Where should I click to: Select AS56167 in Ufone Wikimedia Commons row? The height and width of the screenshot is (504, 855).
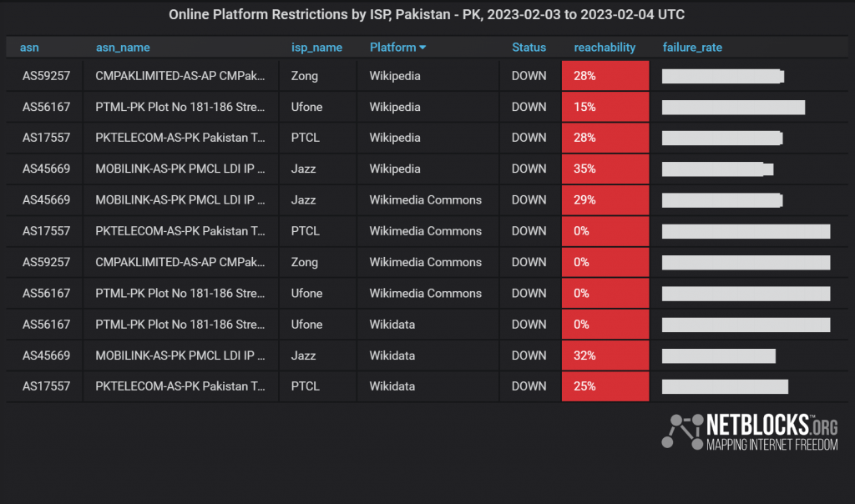coord(47,293)
